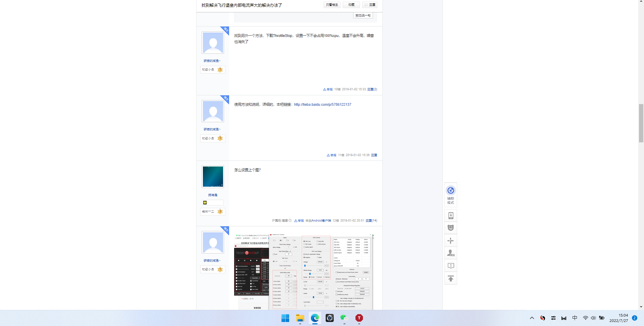This screenshot has height=326, width=644.
Task: Open 骄傲的咸鱼 username on floor 11 post
Action: (212, 129)
